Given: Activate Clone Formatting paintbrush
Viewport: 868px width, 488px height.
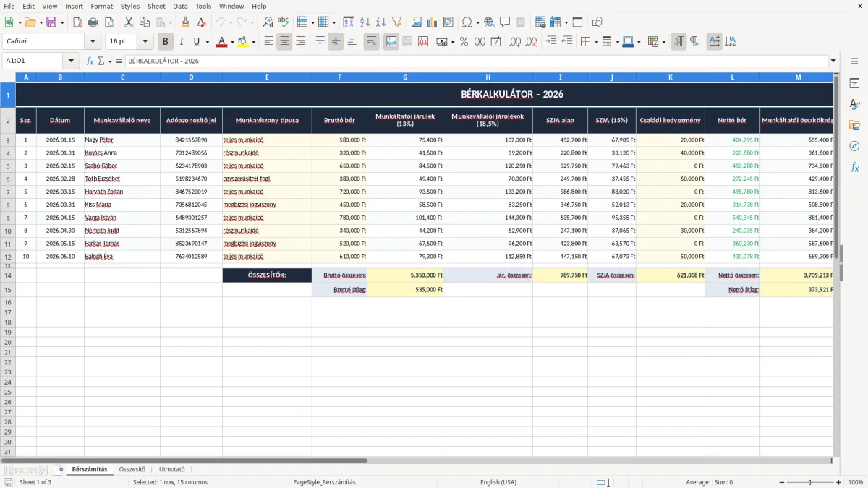Looking at the screenshot, I should (x=186, y=22).
